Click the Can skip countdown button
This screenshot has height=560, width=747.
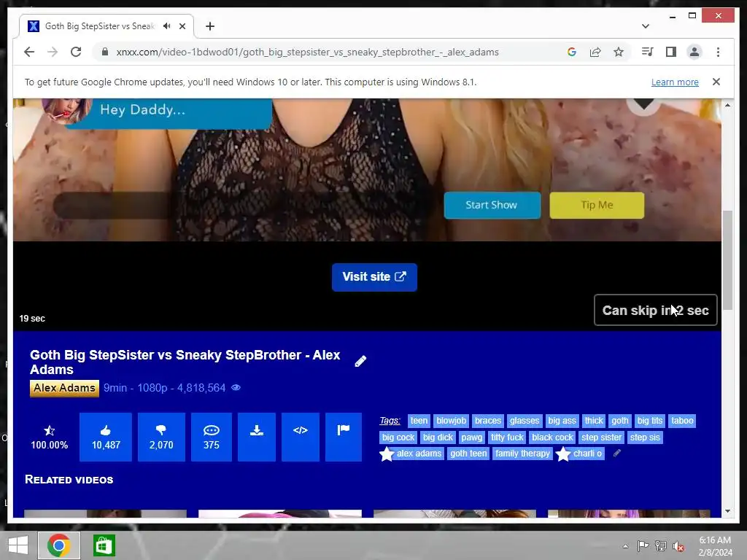pyautogui.click(x=656, y=310)
